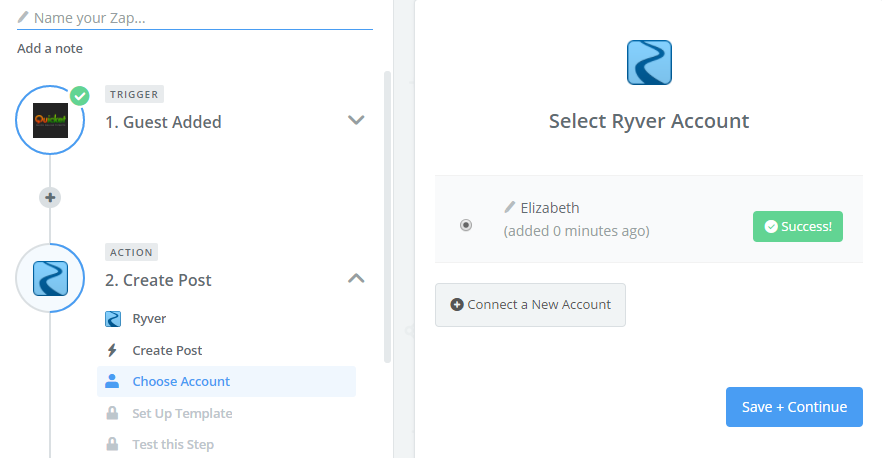Click the Select Ryver Account heading
Image resolution: width=882 pixels, height=458 pixels.
point(649,122)
